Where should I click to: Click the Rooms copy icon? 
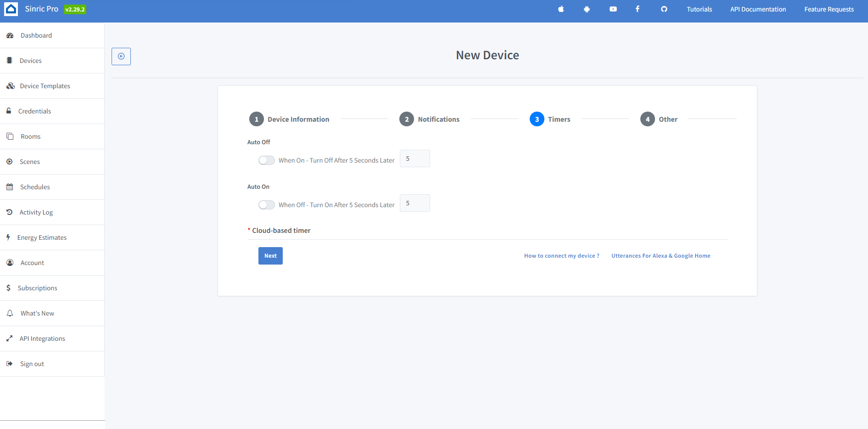[x=10, y=136]
